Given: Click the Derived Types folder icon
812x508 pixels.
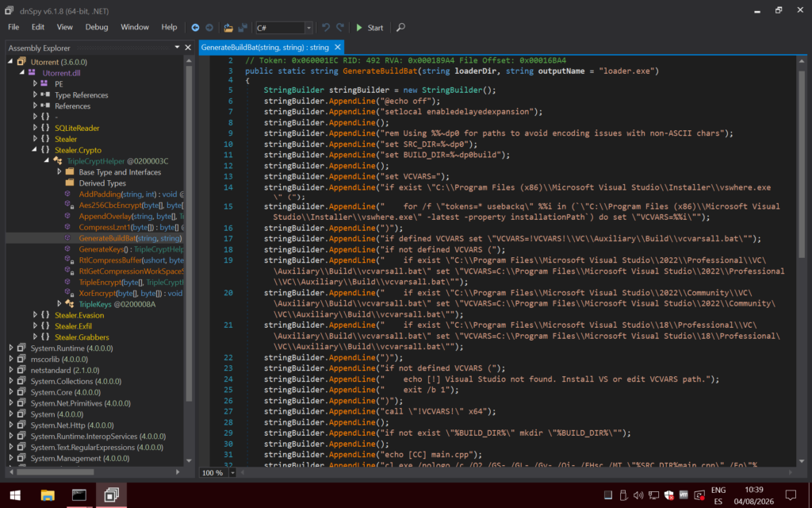Looking at the screenshot, I should tap(70, 183).
